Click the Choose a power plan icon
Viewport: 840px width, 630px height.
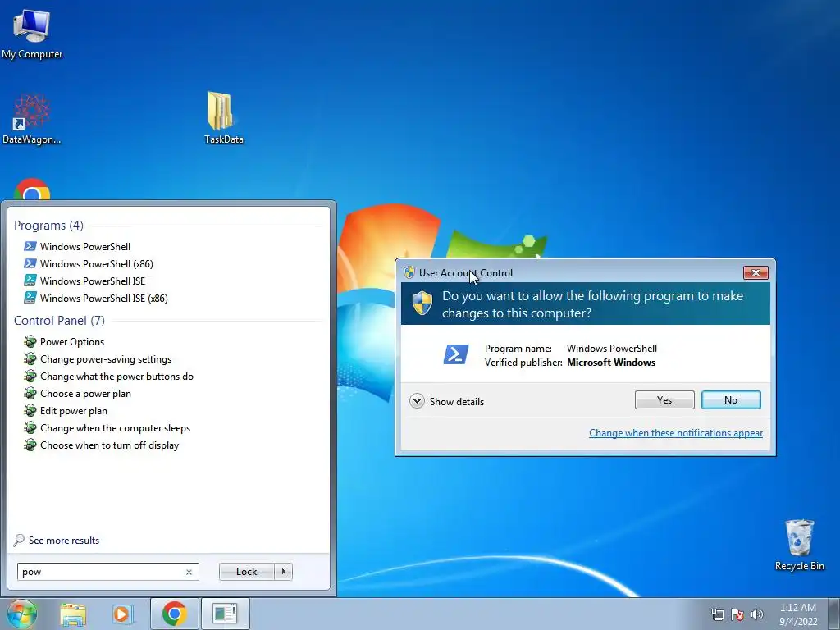coord(30,393)
